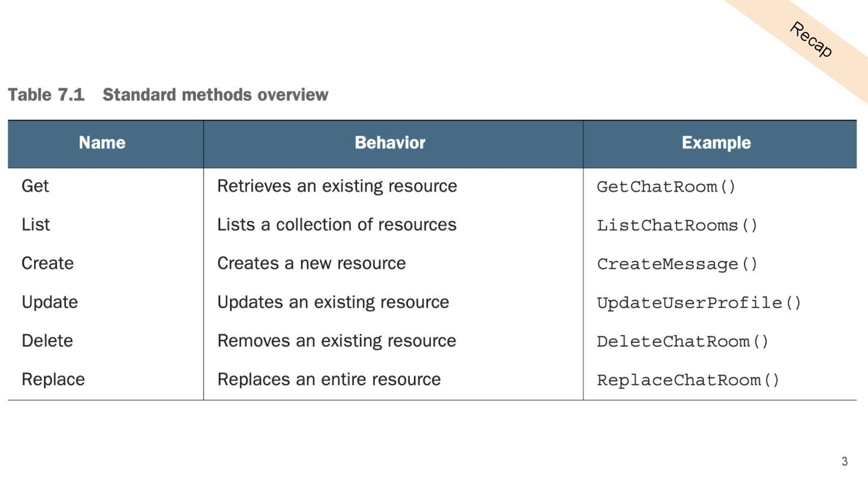
Task: Click the Get cell in Name column
Action: point(35,186)
